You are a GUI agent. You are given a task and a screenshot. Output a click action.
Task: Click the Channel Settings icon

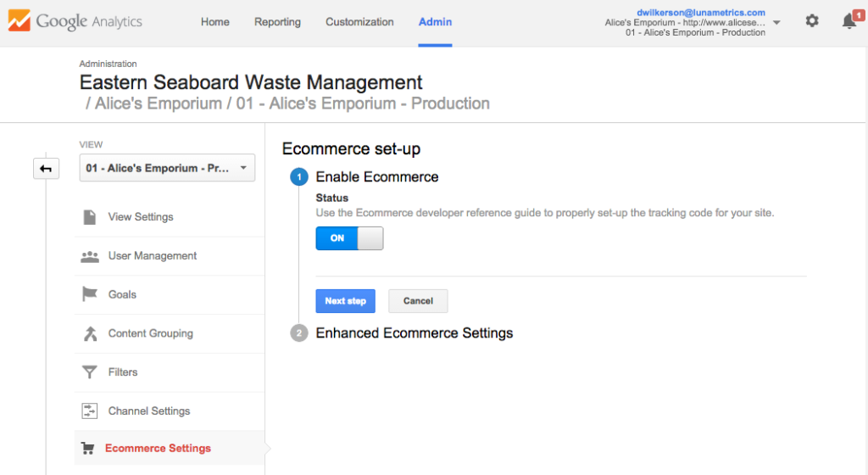click(89, 411)
